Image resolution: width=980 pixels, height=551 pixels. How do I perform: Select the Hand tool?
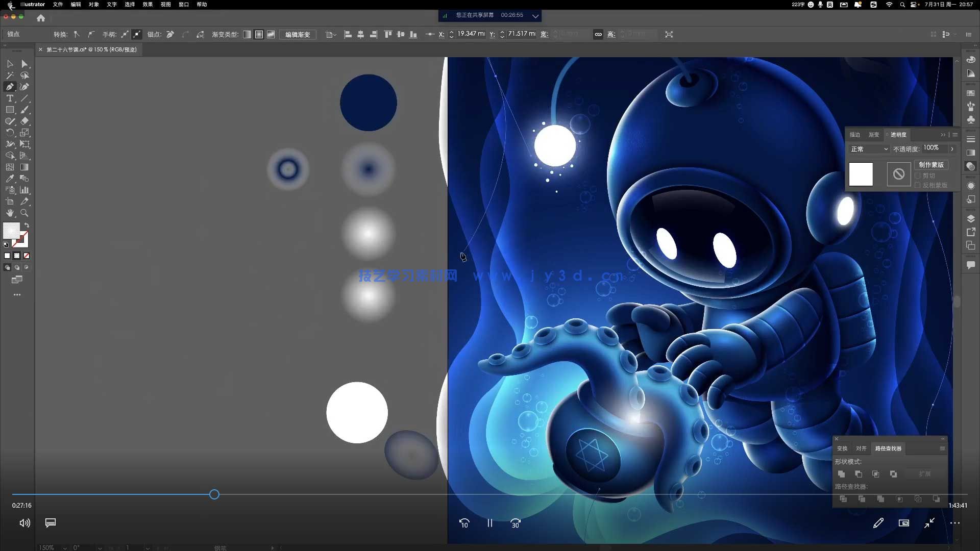click(x=10, y=213)
